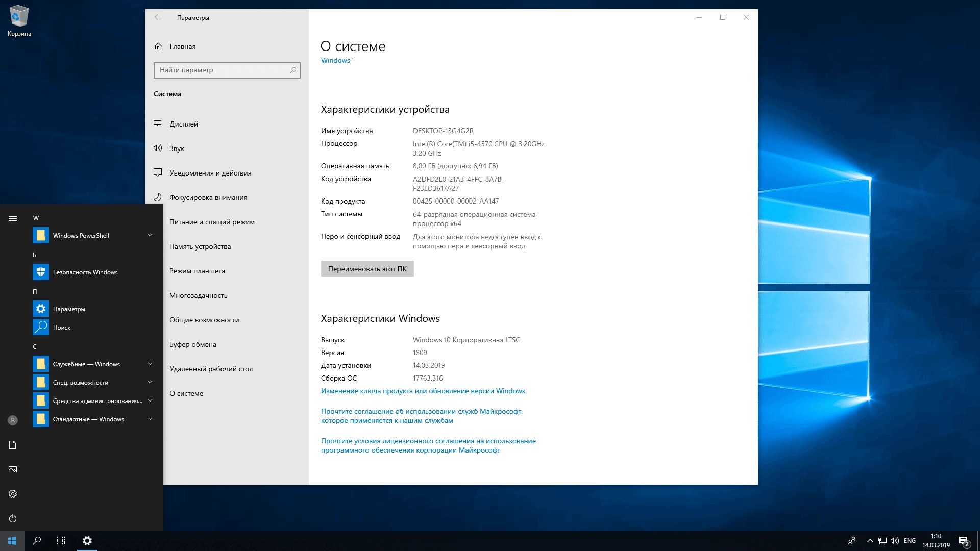Click the Звук speaker icon in sidebar
980x551 pixels.
point(158,148)
